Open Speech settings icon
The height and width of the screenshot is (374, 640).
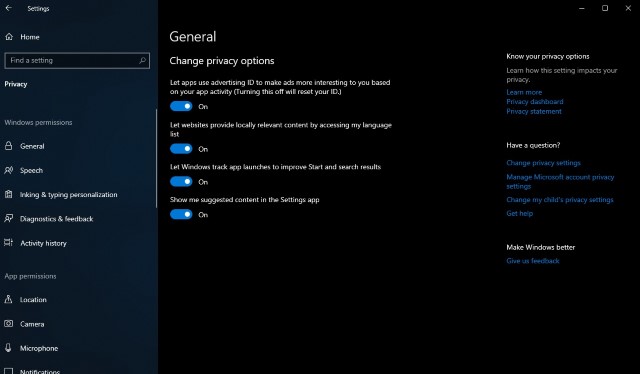click(9, 170)
